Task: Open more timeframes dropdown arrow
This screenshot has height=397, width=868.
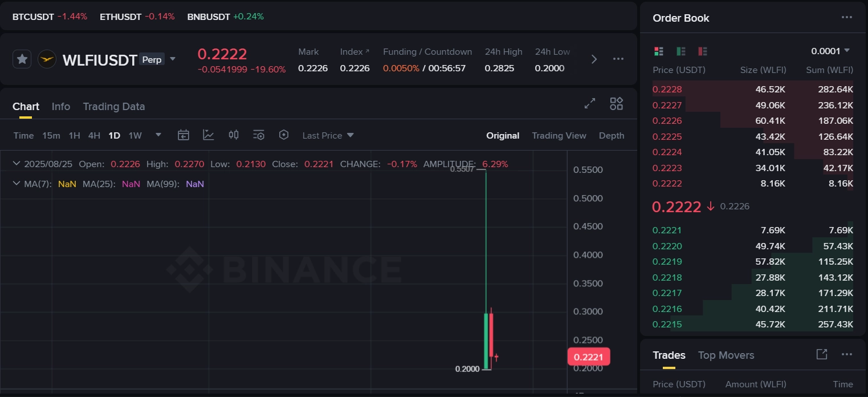Action: (x=158, y=135)
